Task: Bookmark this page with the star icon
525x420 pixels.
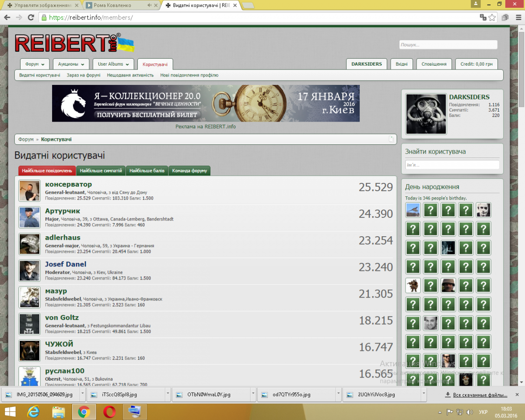Action: (492, 17)
